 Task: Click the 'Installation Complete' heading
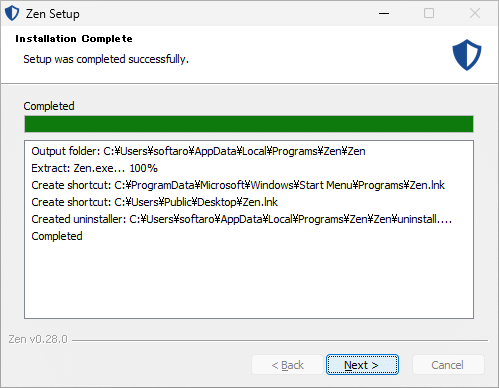click(x=74, y=39)
